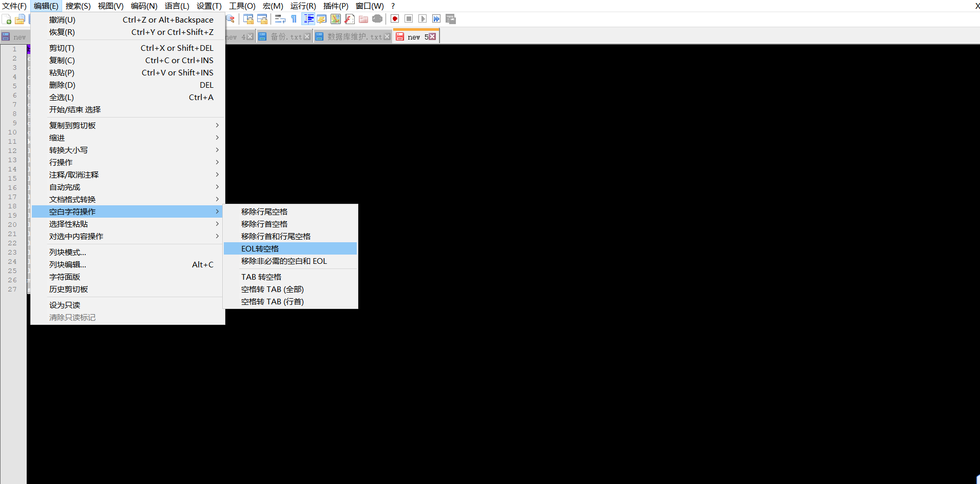Switch to the 数据库维护.txt tab

[x=353, y=36]
